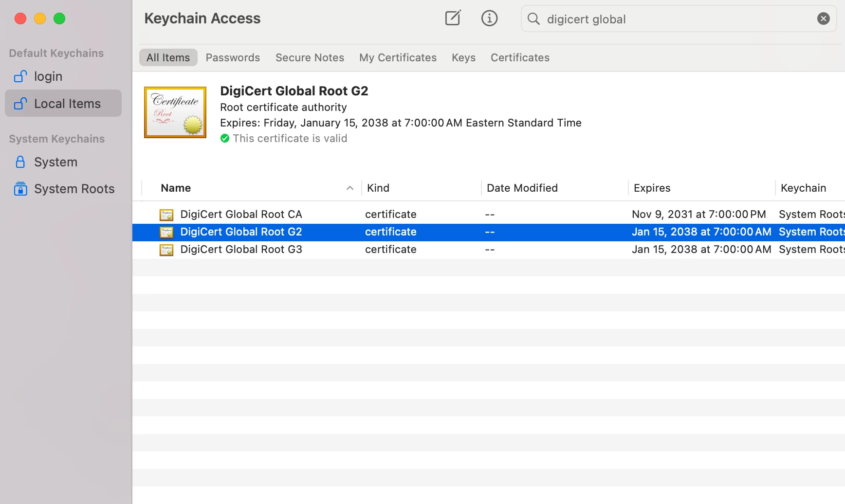Switch to the Secure Notes tab

pos(310,57)
